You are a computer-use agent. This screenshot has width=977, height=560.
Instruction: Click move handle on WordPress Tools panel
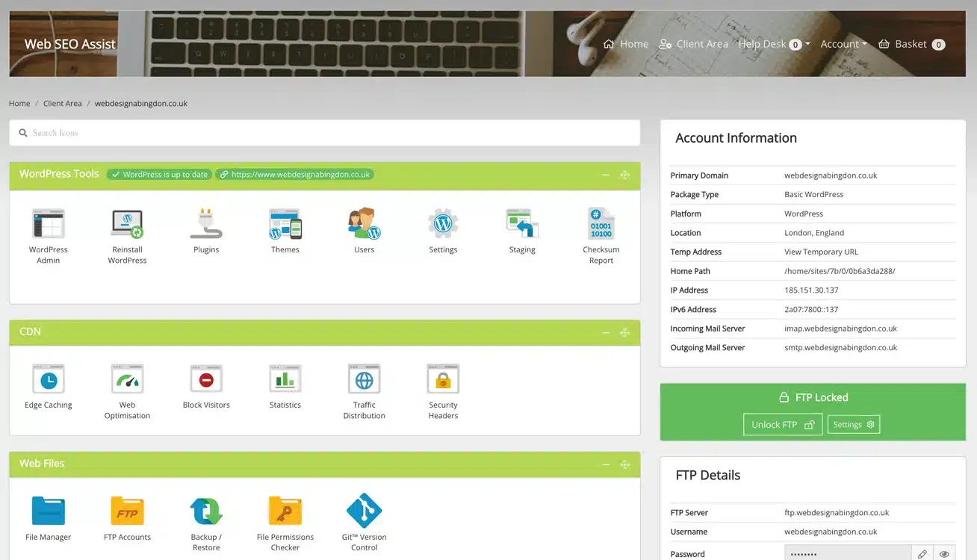[x=625, y=175]
